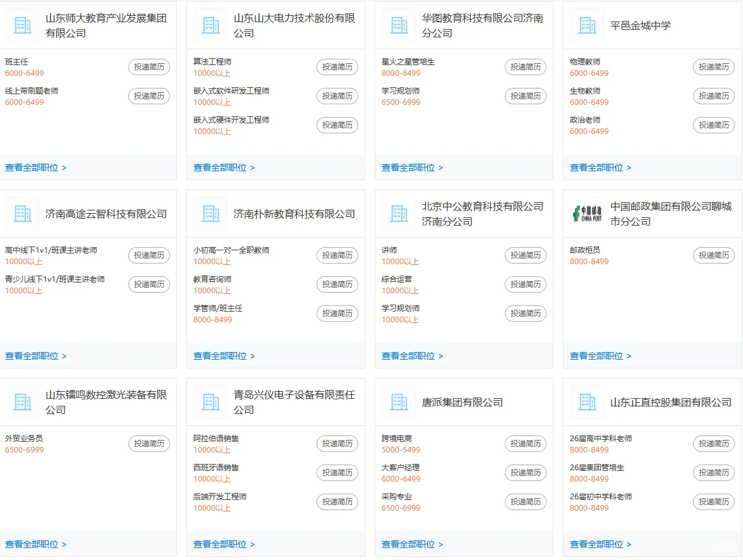
Task: Open job title 学习规划师 under 北京中公教育
Action: 401,308
